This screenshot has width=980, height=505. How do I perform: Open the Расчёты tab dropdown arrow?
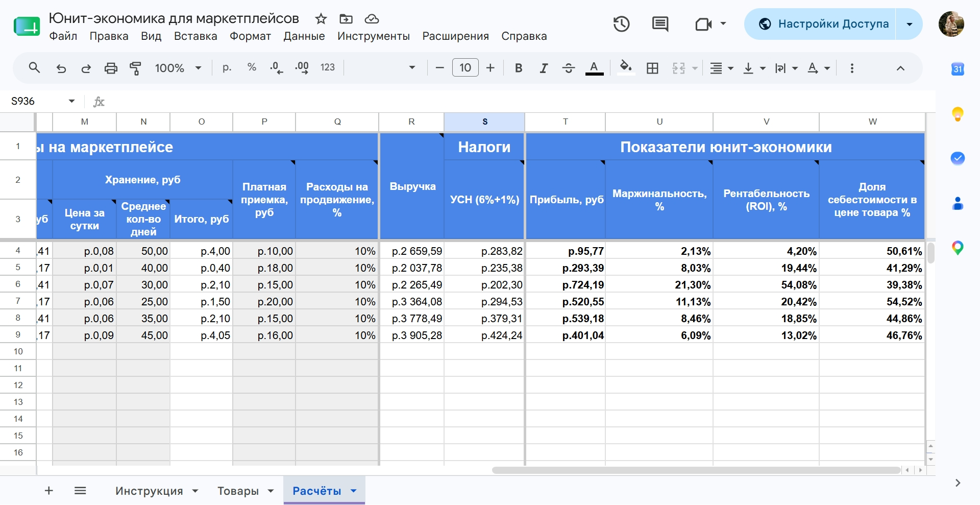(353, 491)
